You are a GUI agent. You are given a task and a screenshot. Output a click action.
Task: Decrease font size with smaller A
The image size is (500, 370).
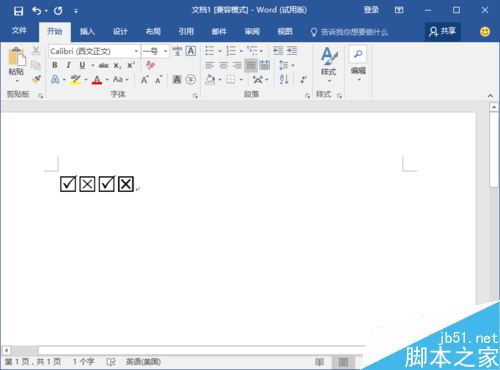point(158,80)
